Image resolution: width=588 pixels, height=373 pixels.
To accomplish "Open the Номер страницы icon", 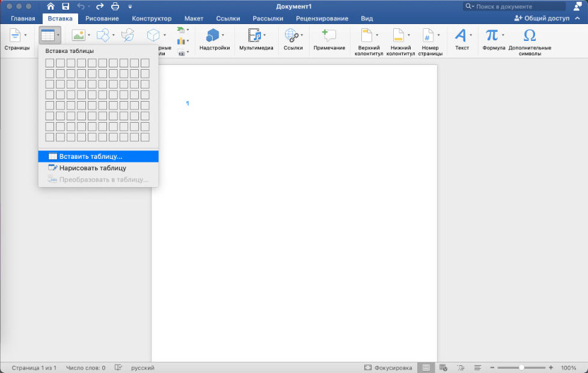I will coord(428,35).
